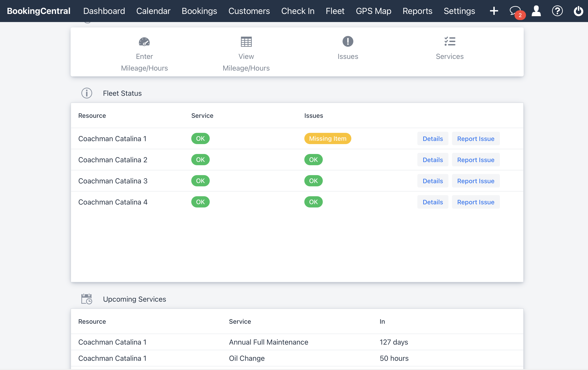The width and height of the screenshot is (588, 370).
Task: Select the Fleet menu item
Action: (x=335, y=11)
